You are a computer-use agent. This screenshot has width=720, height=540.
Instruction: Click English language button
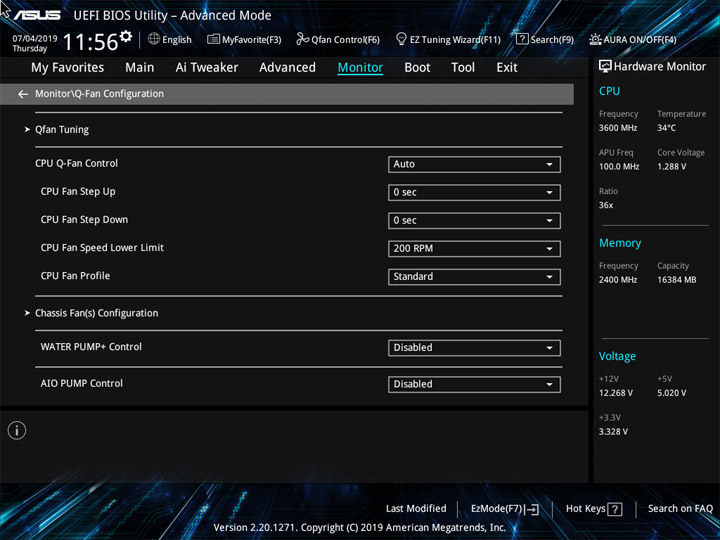click(177, 40)
